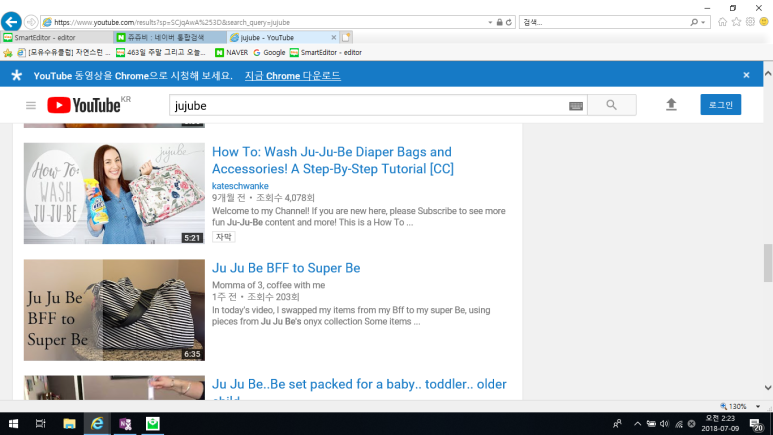
Task: Open the browser Home icon
Action: 722,22
